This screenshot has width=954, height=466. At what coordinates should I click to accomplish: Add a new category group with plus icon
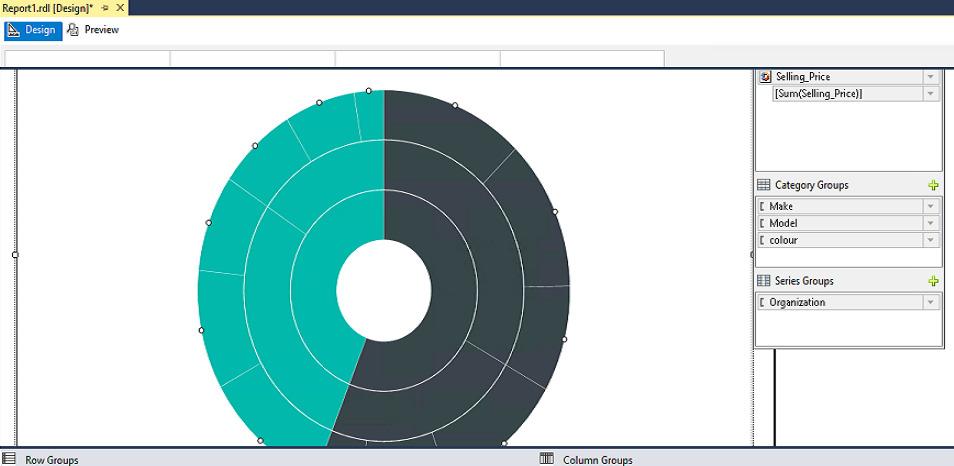tap(933, 186)
